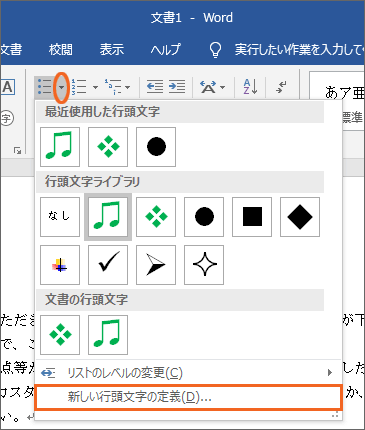The image size is (365, 430).
Task: Select なし (none) in bullet library
Action: click(60, 217)
